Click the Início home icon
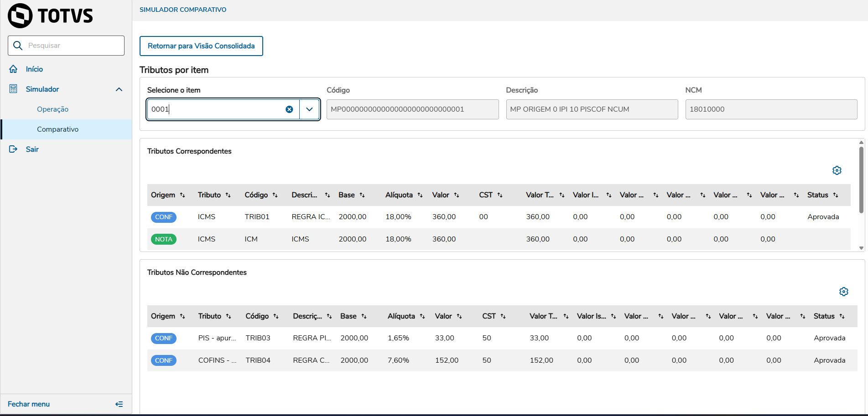The width and height of the screenshot is (868, 416). tap(14, 69)
